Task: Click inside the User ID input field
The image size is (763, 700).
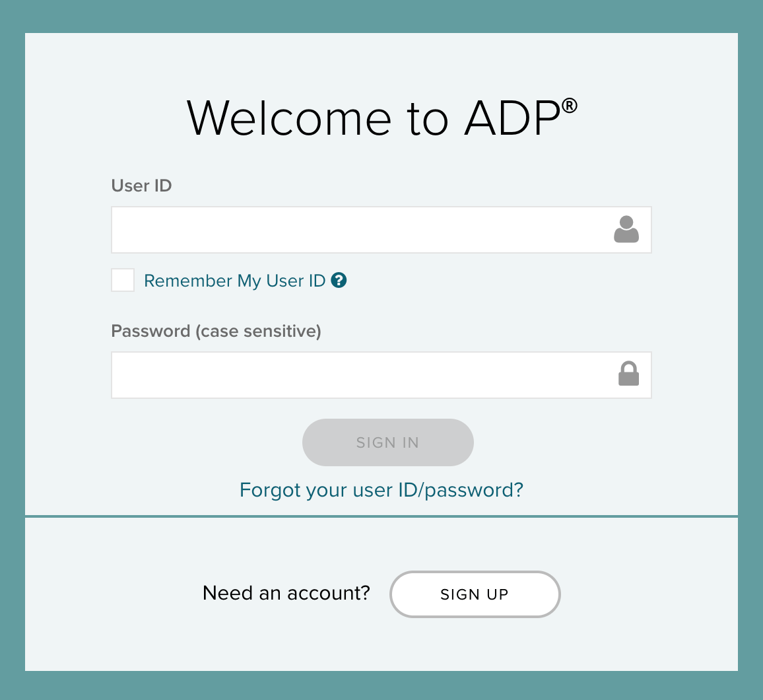Action: point(363,229)
